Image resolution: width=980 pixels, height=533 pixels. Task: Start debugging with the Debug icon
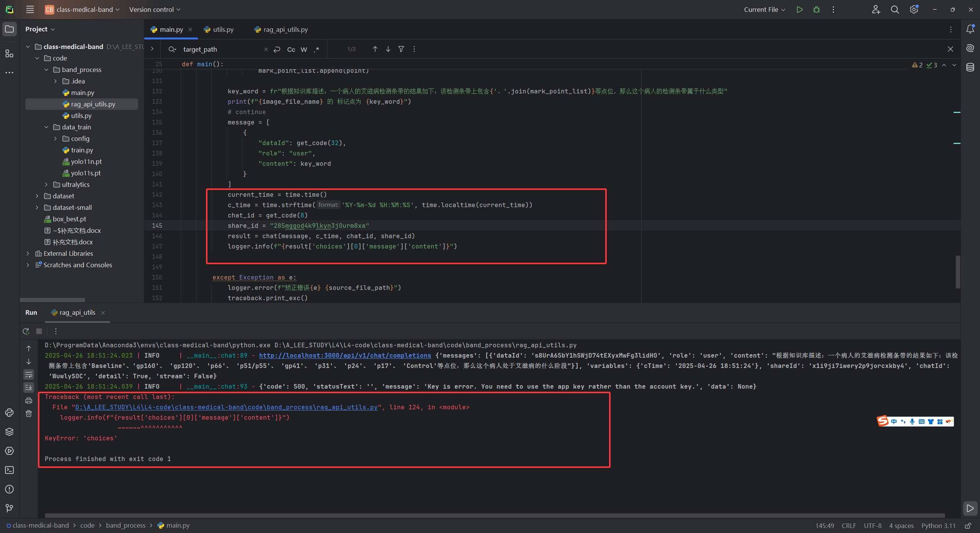(816, 10)
